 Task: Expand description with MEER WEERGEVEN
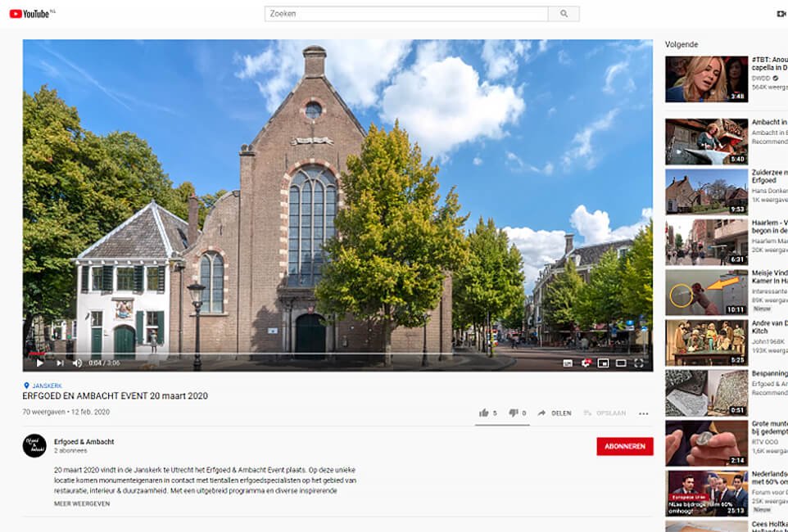82,503
